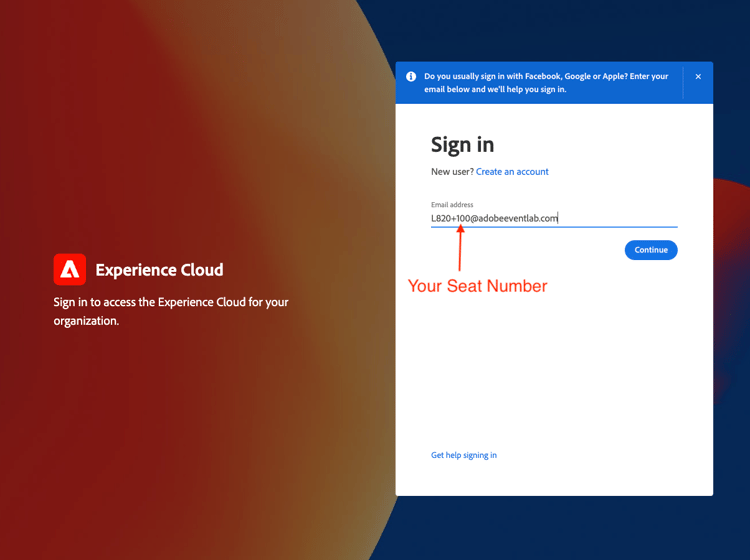This screenshot has width=750, height=560.
Task: Click the 'Sign in to access the Experience Cloud' text
Action: coord(171,311)
